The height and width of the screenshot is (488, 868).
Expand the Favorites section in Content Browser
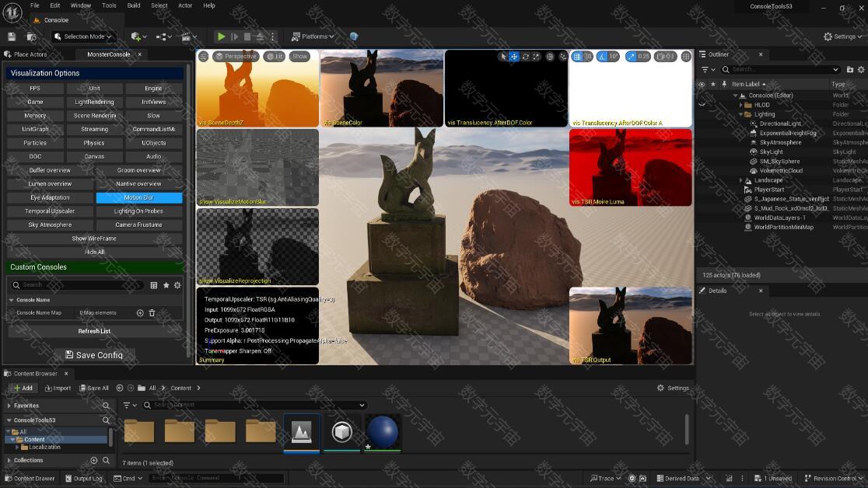click(9, 406)
